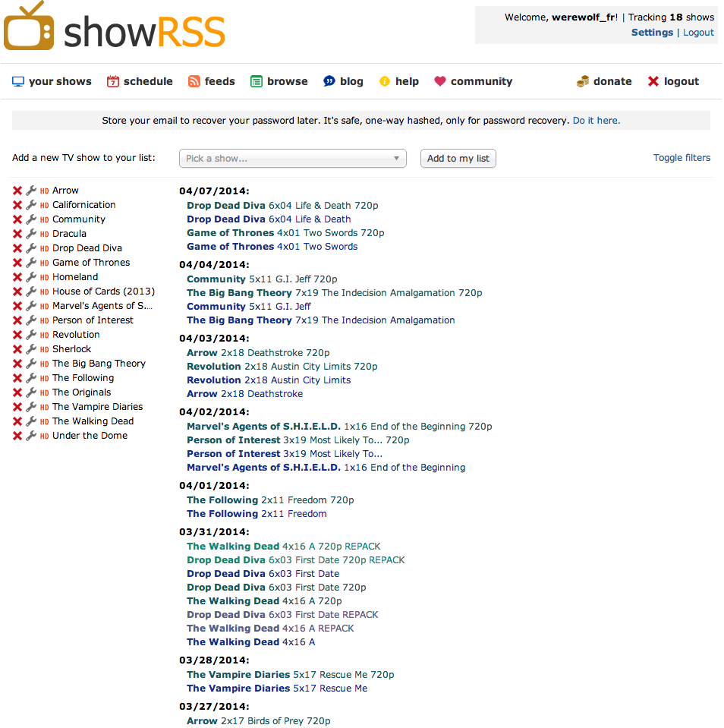Click logout in navigation bar
The height and width of the screenshot is (728, 724).
point(673,81)
